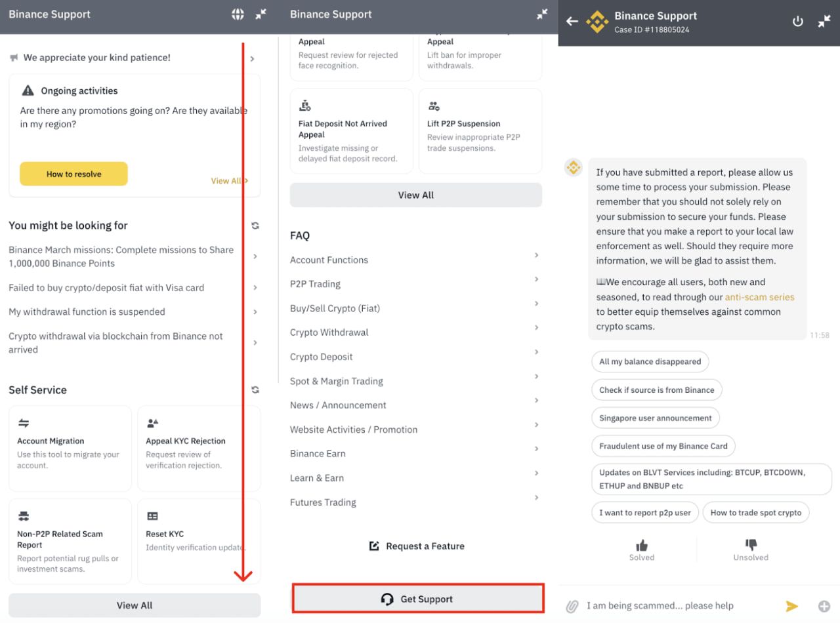Expand Failed to buy crypto with Visa chevron
This screenshot has width=840, height=623.
point(255,287)
